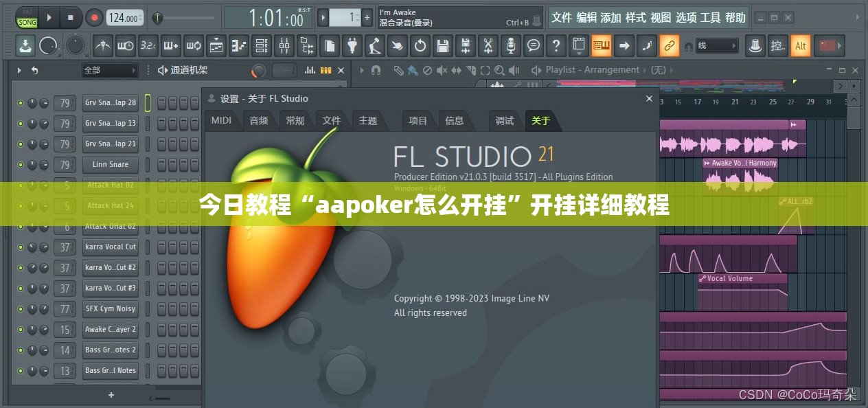
Task: Open the Piano roll view icon
Action: click(x=239, y=46)
